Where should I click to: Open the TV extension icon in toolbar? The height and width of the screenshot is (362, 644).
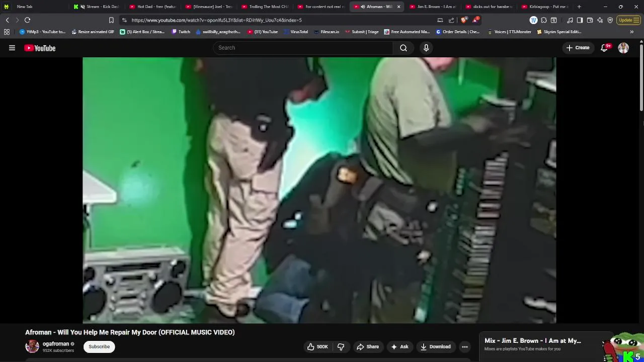pyautogui.click(x=533, y=20)
